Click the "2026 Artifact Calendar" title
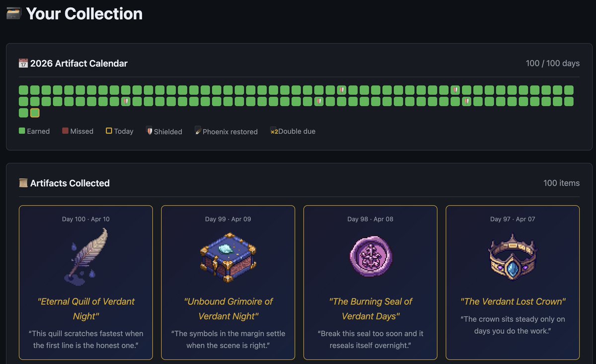596x364 pixels. pos(79,64)
